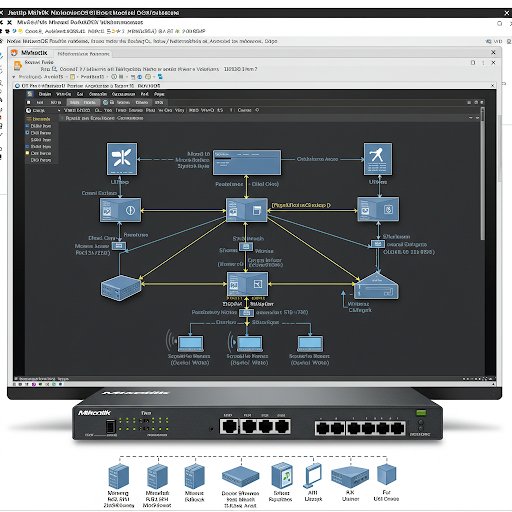Click the orange Mikrotik logo in the inner window

(x=14, y=53)
